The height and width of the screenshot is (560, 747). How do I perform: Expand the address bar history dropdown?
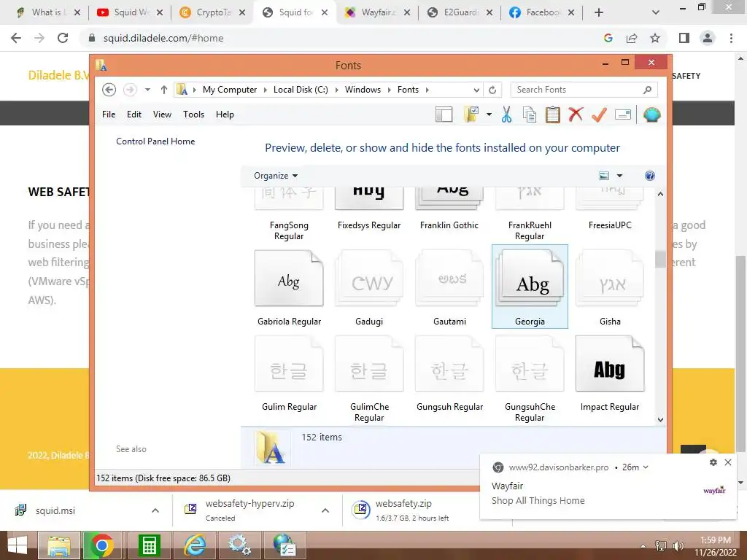click(x=476, y=90)
